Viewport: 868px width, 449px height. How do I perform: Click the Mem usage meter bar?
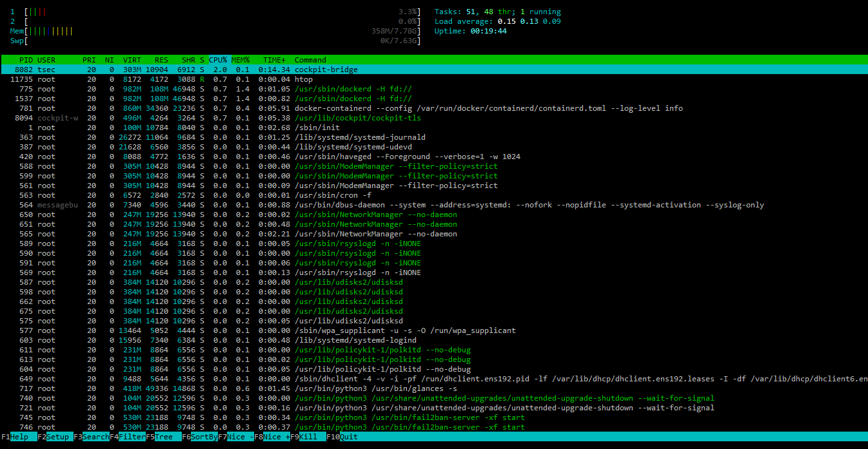coord(215,31)
